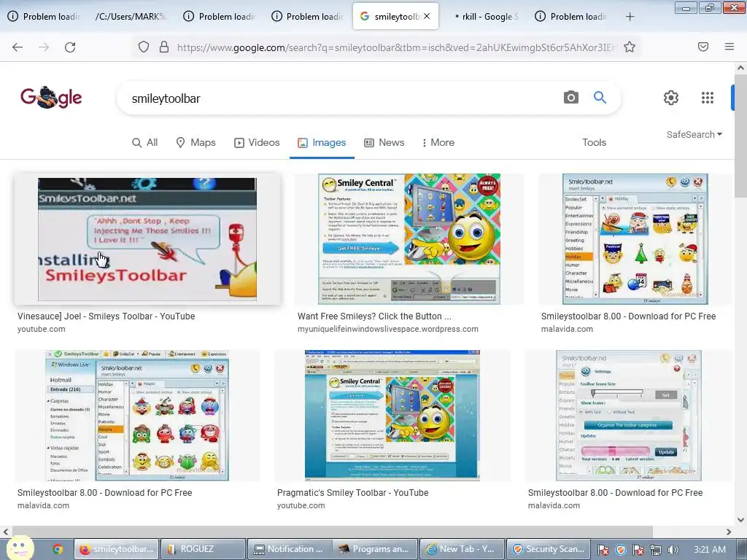Image resolution: width=747 pixels, height=560 pixels.
Task: Open Smileystoolbar Hotmail screenshot thumbnail
Action: pos(137,415)
